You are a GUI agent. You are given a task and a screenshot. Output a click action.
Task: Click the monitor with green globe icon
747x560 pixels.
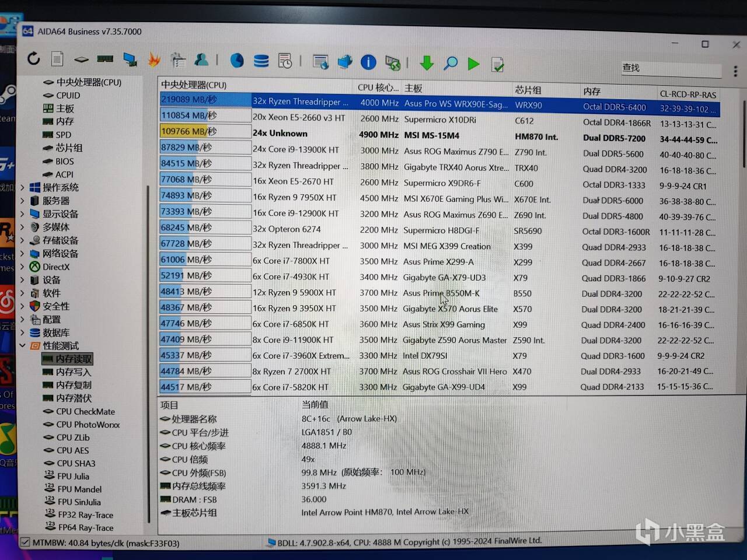[x=393, y=62]
